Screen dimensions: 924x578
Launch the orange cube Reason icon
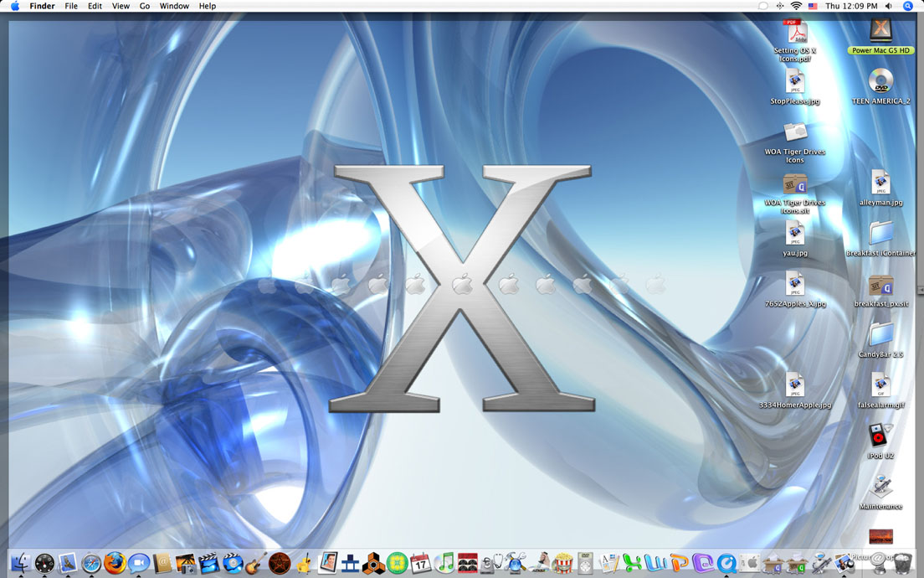click(373, 563)
